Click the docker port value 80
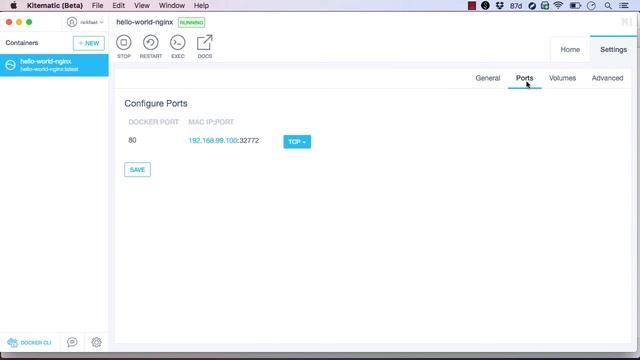The height and width of the screenshot is (360, 640). tap(132, 140)
